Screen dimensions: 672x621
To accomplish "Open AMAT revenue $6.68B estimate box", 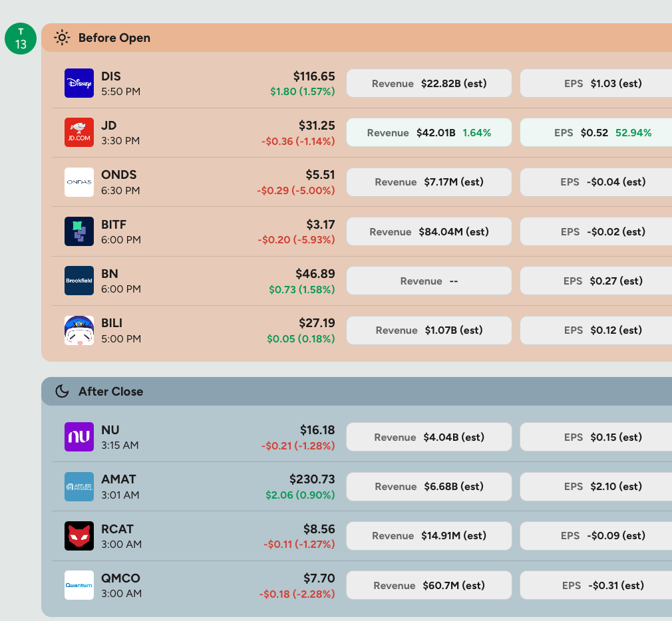I will (429, 487).
